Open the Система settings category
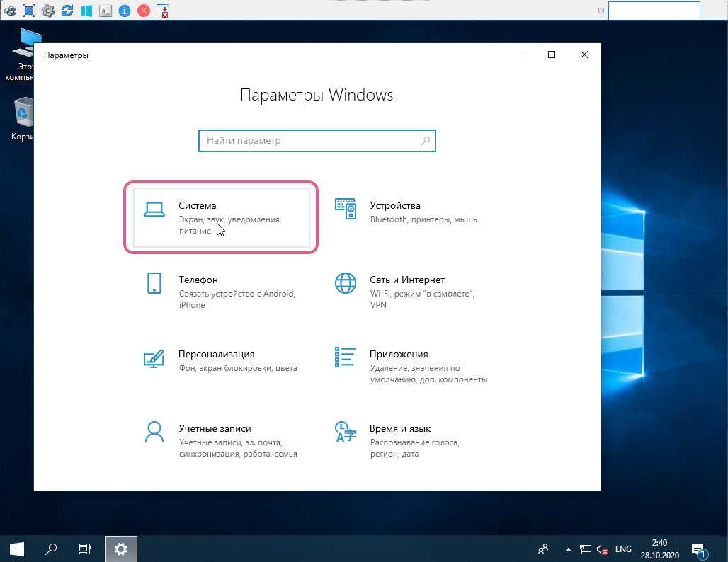Screen dimensions: 728x562 point(221,217)
